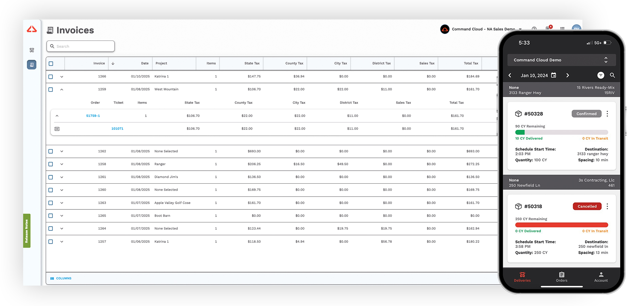
Task: Tap the search magnifier icon on the phone
Action: coord(612,75)
